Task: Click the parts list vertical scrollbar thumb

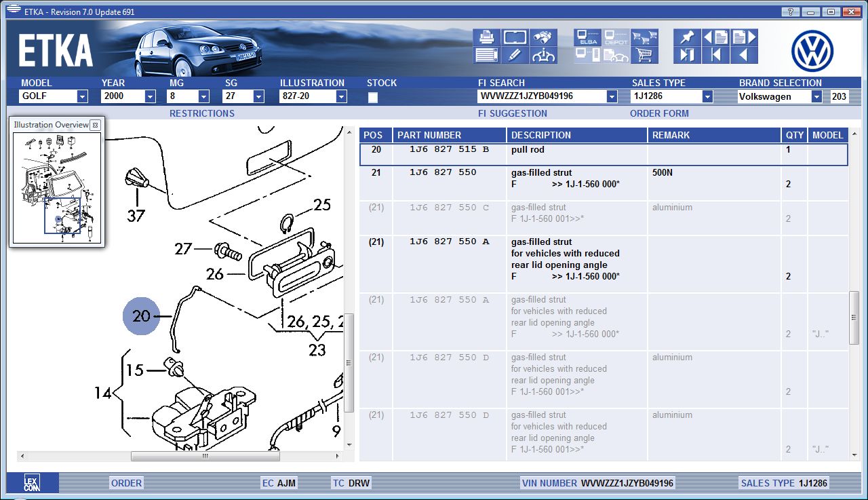Action: pos(854,319)
